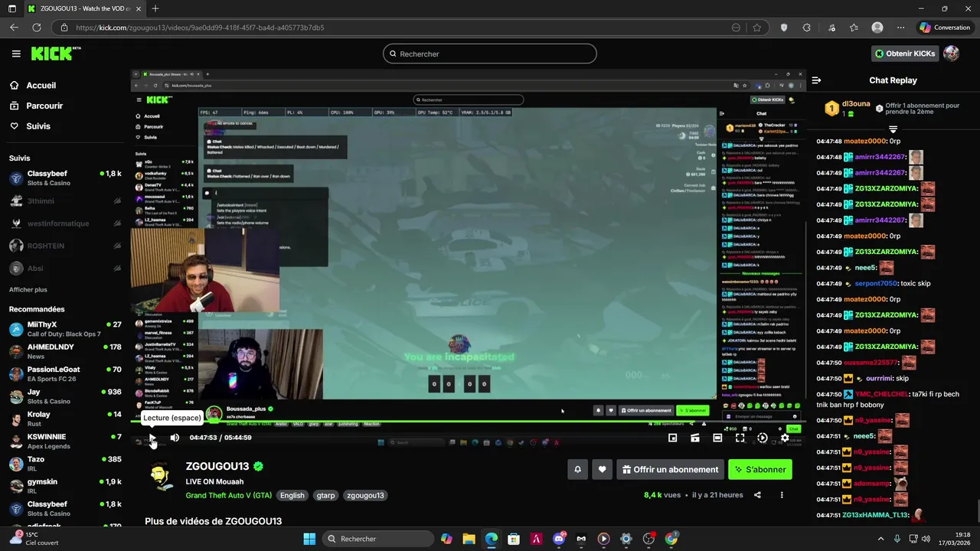Click chat username serpent7050
Viewport: 980px width, 551px height.
(x=876, y=283)
